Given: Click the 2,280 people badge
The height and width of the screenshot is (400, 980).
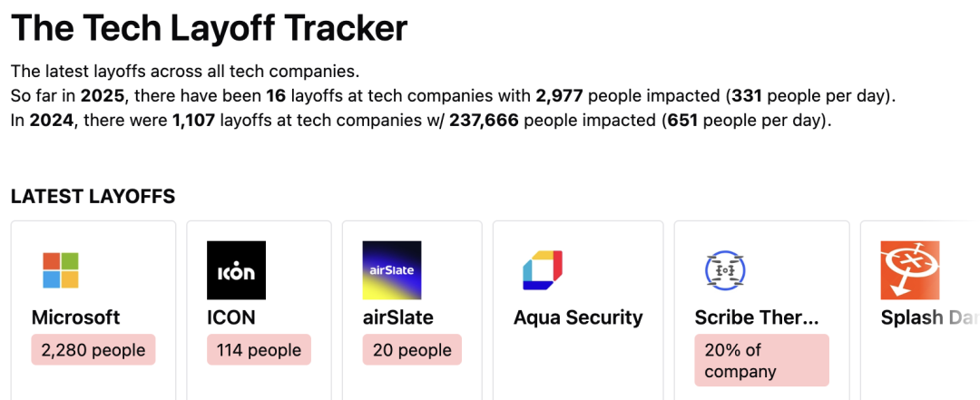Looking at the screenshot, I should coord(93,350).
